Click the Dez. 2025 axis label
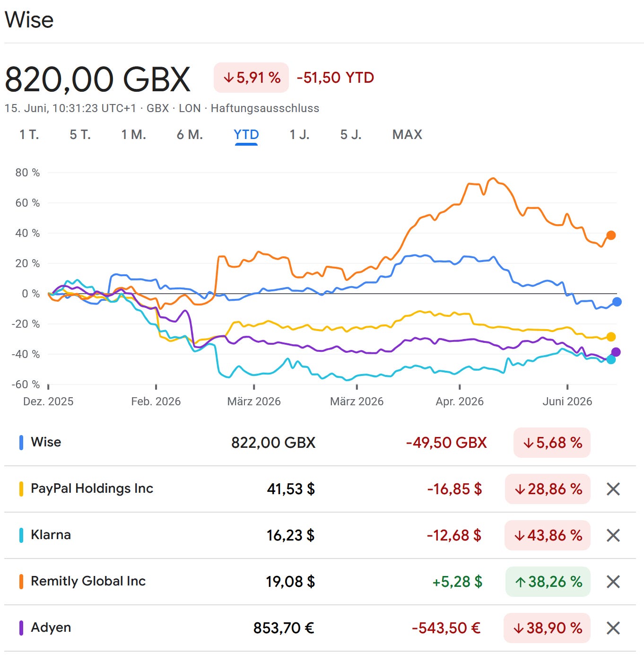The width and height of the screenshot is (644, 663). coord(48,401)
